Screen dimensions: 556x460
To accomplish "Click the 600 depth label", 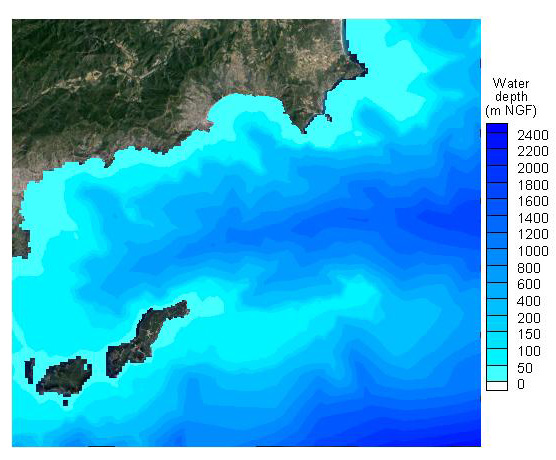I will point(529,284).
